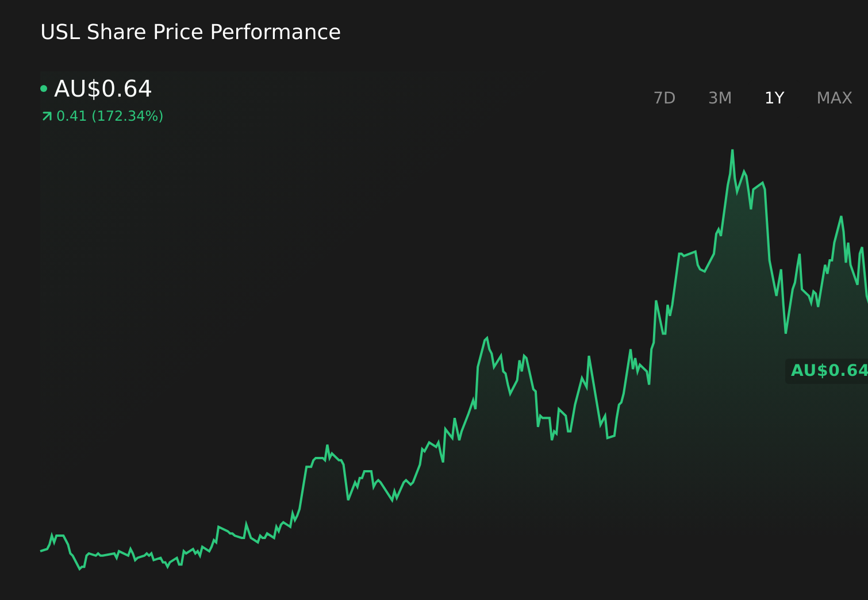Click the 0.41 (172.34%) change value

point(110,116)
